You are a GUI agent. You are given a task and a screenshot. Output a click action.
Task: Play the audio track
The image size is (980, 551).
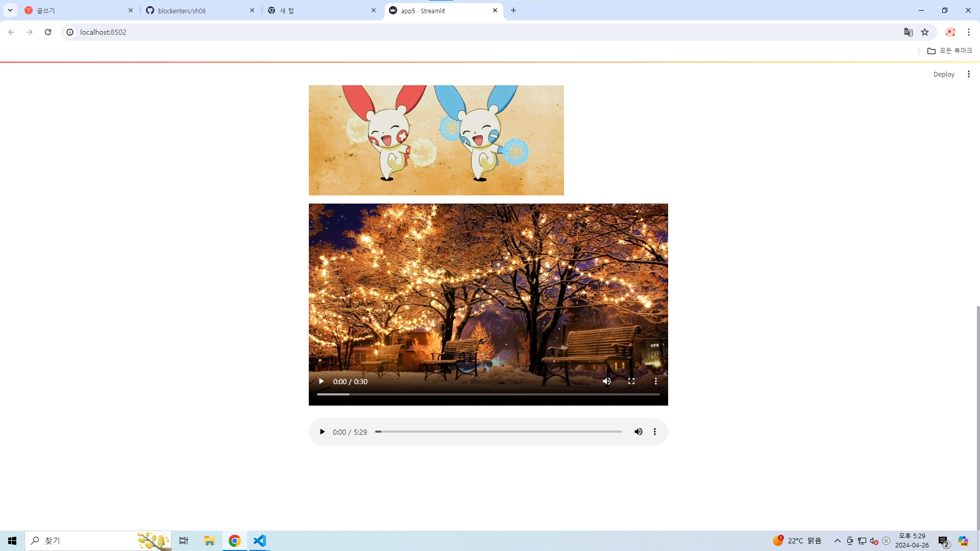(x=322, y=432)
